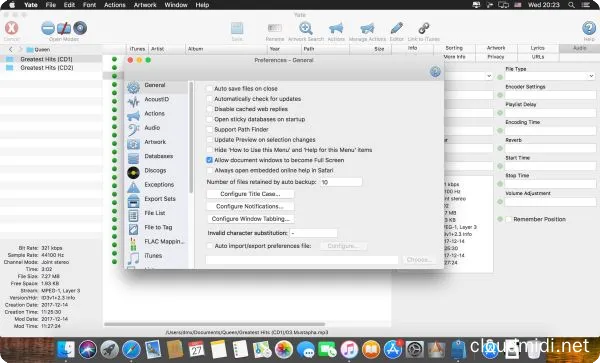Image resolution: width=600 pixels, height=363 pixels.
Task: Enable Always open embedded online help in Safari
Action: click(x=209, y=171)
